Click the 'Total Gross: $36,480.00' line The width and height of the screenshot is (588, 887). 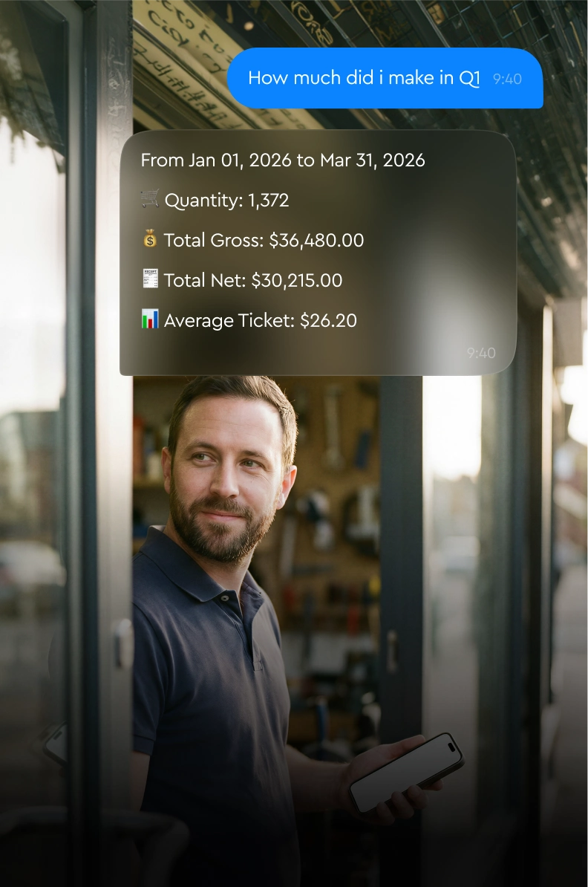coord(264,241)
